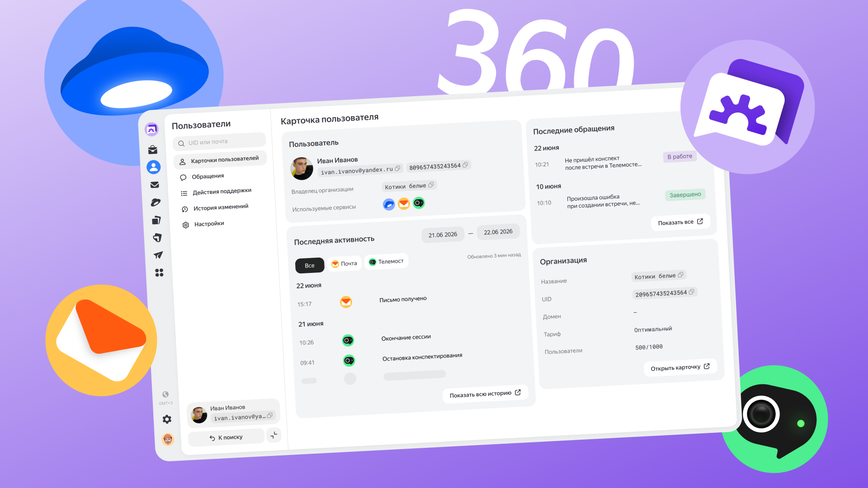The height and width of the screenshot is (488, 868).
Task: Click the Telemost icon in the 09:41 activity row
Action: (x=349, y=361)
